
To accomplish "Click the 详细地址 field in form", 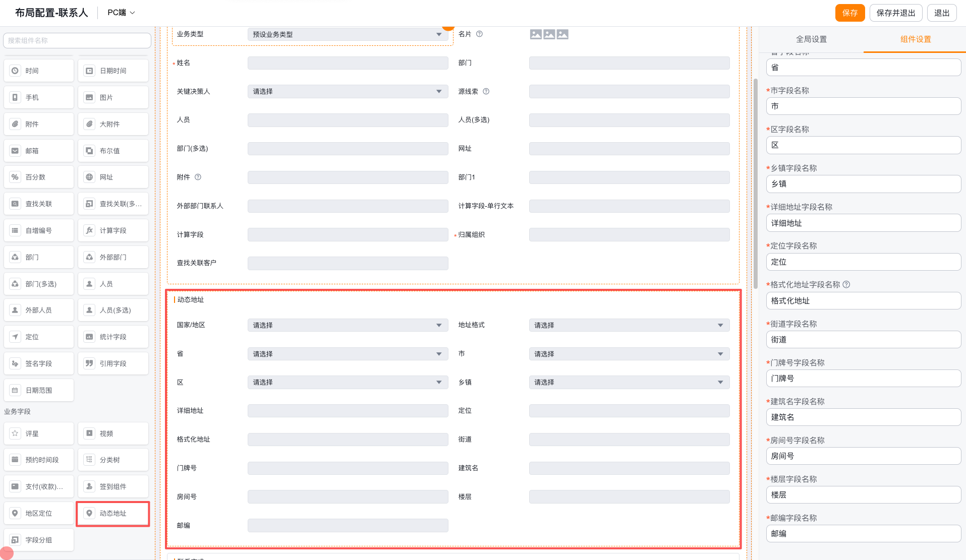I will pyautogui.click(x=348, y=411).
